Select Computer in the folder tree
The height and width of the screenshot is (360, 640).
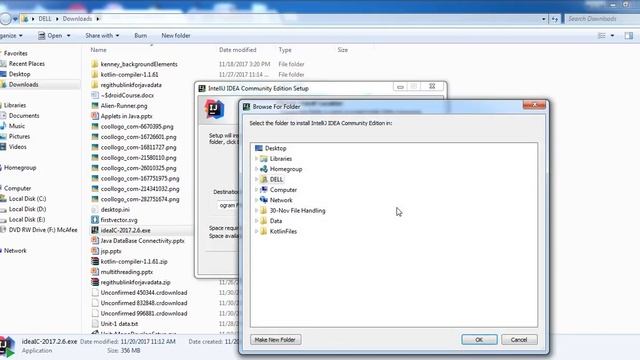(283, 190)
